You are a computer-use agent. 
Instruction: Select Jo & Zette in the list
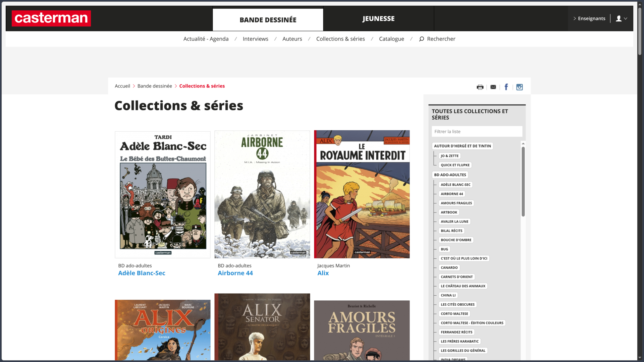click(x=449, y=156)
